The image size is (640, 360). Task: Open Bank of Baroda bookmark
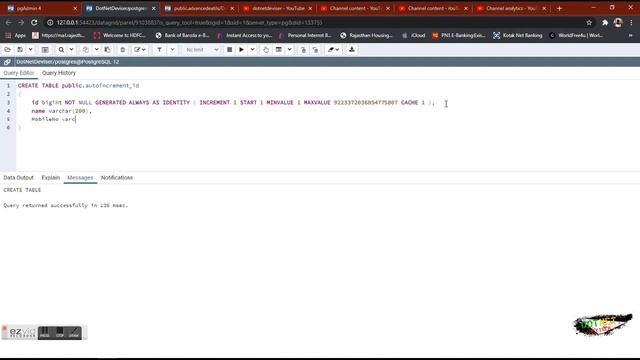tap(182, 36)
